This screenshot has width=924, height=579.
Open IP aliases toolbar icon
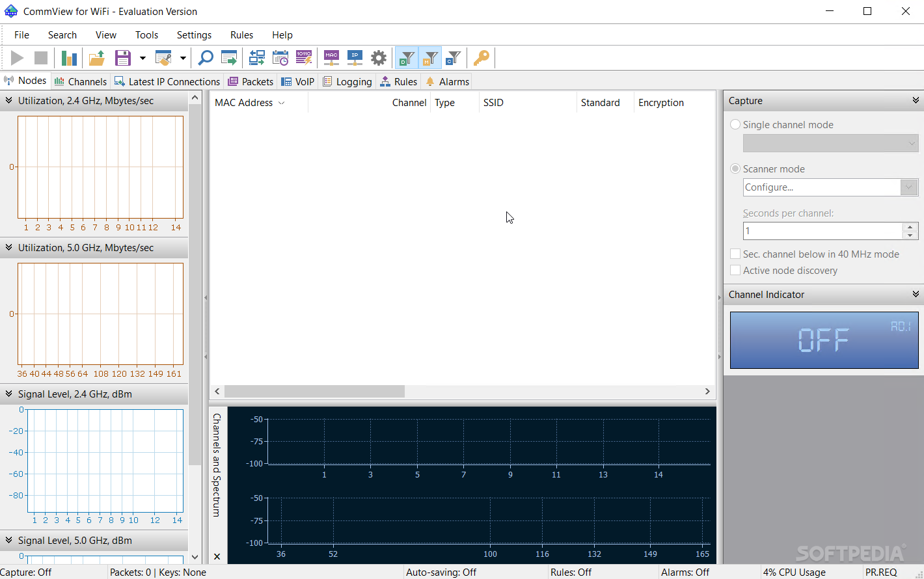tap(355, 58)
